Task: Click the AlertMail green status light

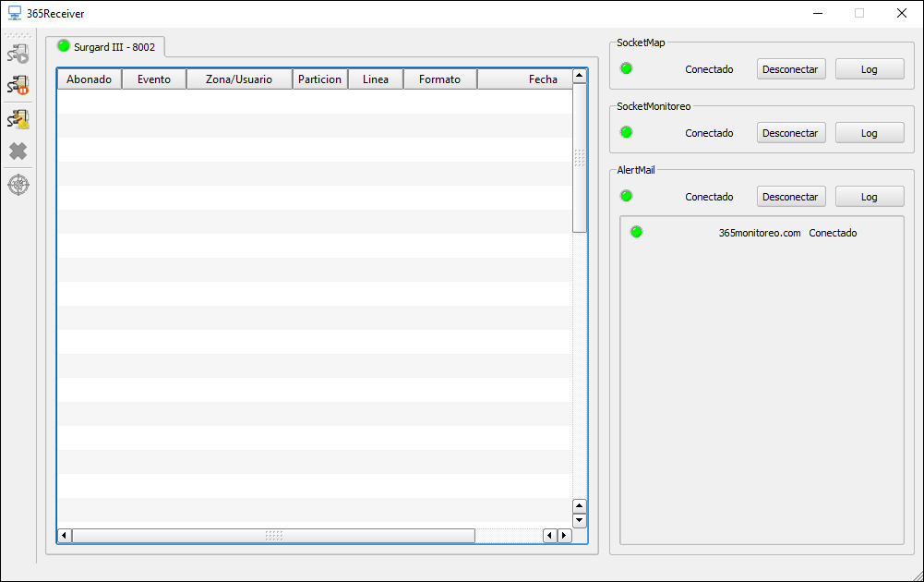Action: [626, 196]
